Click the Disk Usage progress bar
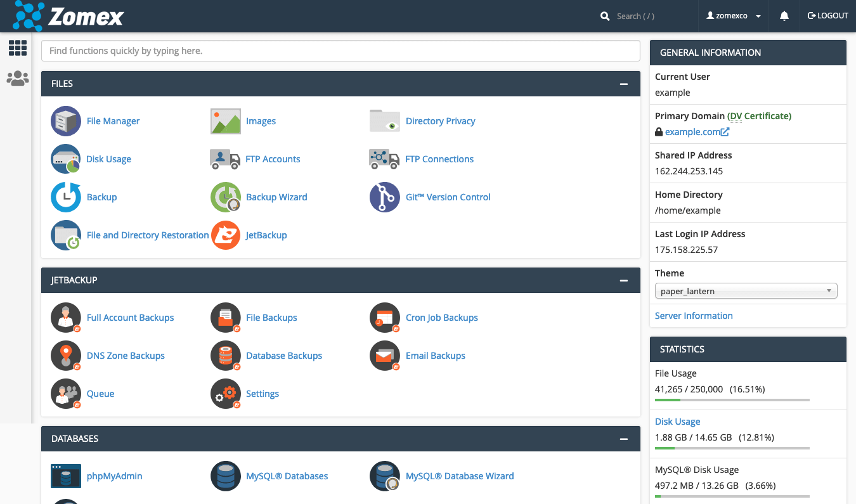 [x=732, y=448]
